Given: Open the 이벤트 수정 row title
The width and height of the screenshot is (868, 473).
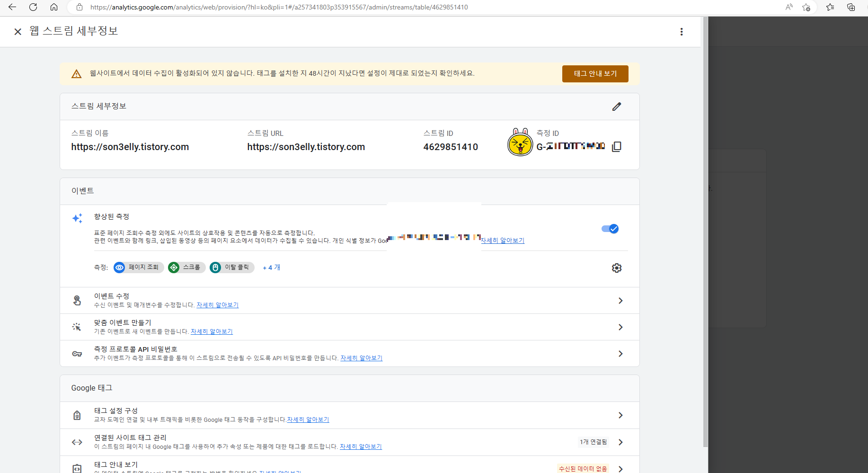Looking at the screenshot, I should click(112, 296).
